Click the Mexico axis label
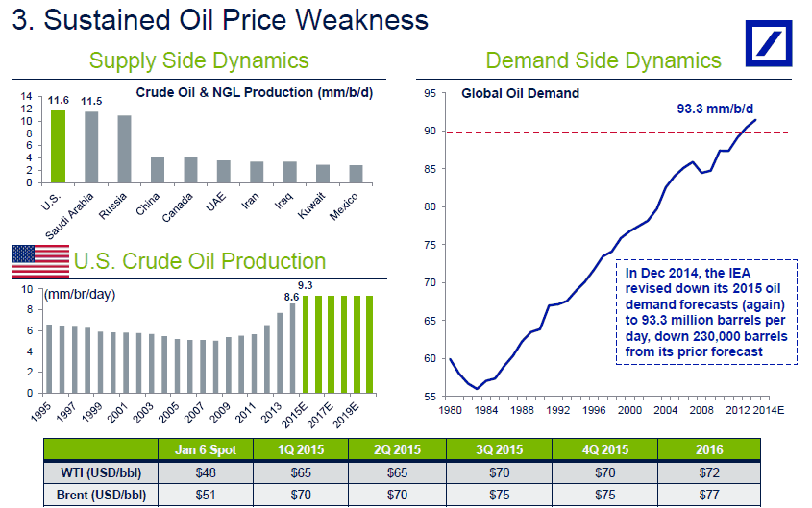 tap(344, 206)
